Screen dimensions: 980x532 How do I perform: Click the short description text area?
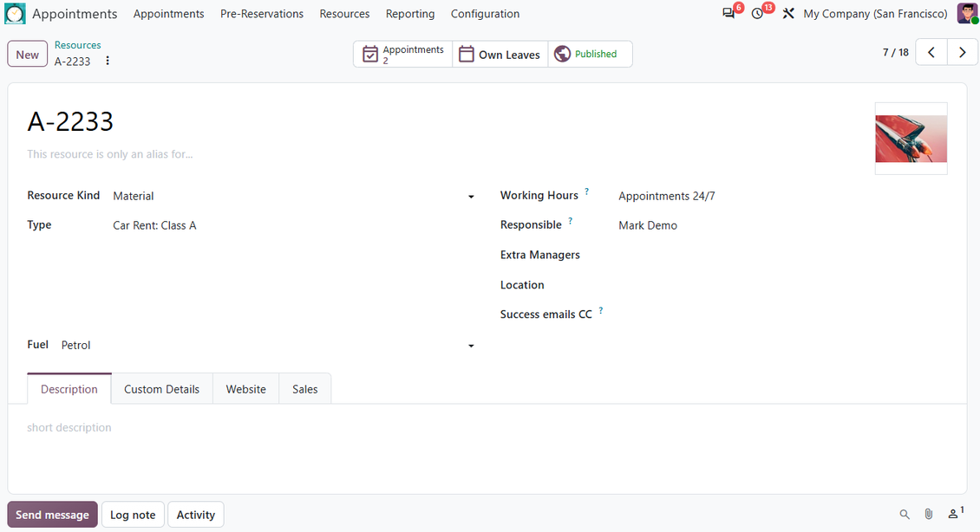[487, 428]
